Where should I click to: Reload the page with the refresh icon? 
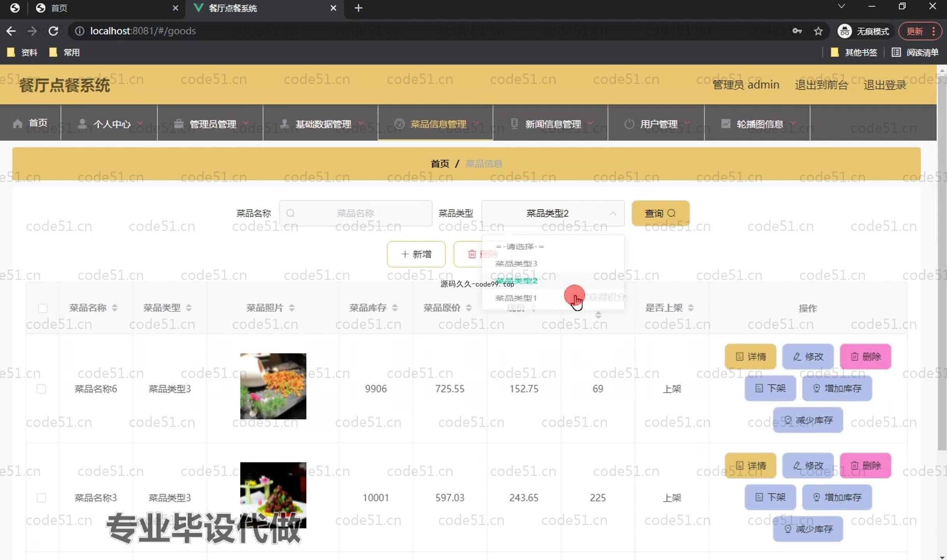53,31
